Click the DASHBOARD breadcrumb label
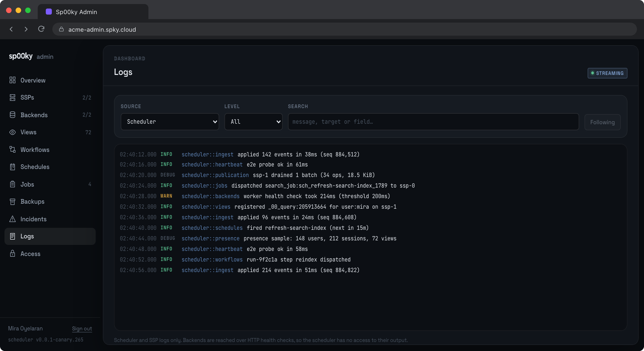This screenshot has height=351, width=644. (130, 59)
